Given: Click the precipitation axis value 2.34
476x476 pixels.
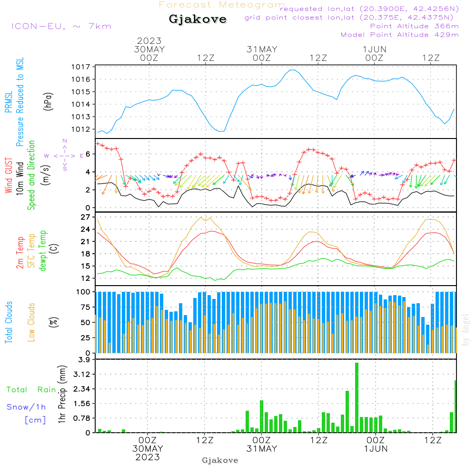Looking at the screenshot, I should (82, 389).
